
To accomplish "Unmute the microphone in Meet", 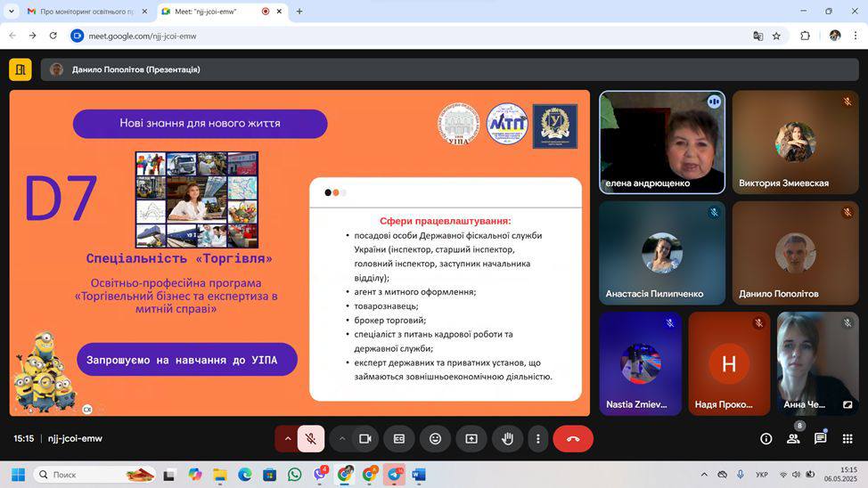I will (310, 438).
